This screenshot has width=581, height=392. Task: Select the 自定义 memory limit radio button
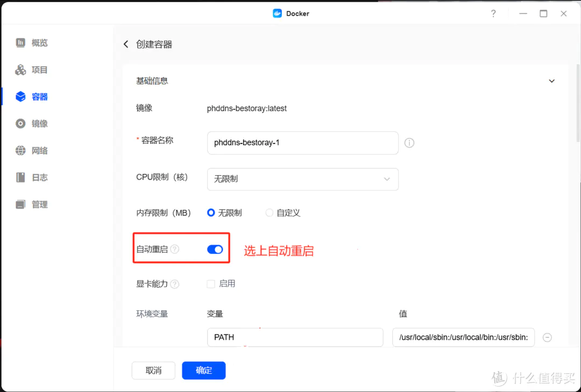click(270, 213)
